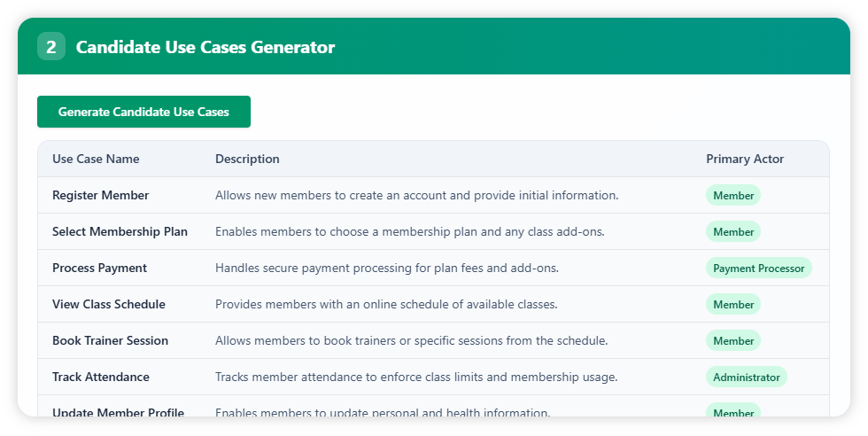Click the Member badge for Book Trainer Session

733,341
